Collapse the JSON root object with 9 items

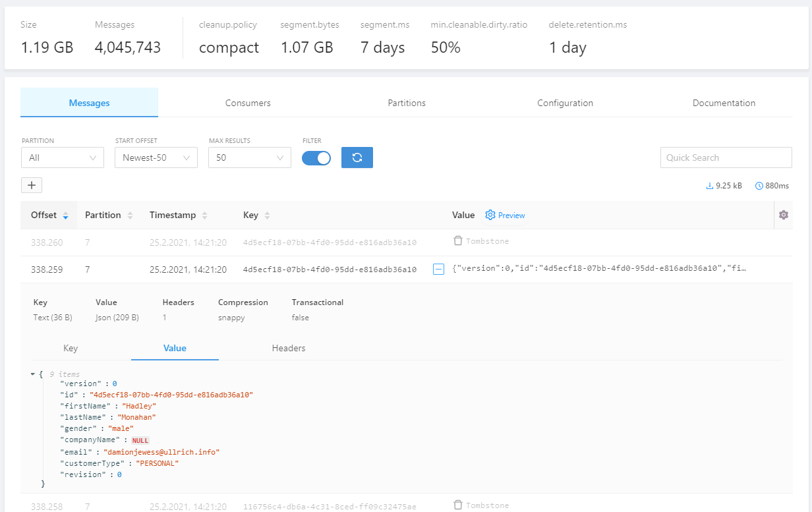point(33,373)
